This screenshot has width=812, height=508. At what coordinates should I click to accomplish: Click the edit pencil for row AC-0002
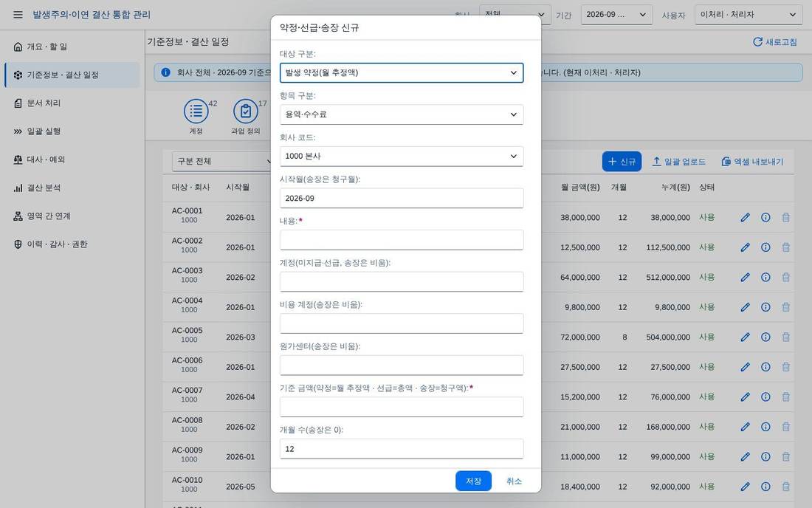pyautogui.click(x=746, y=247)
